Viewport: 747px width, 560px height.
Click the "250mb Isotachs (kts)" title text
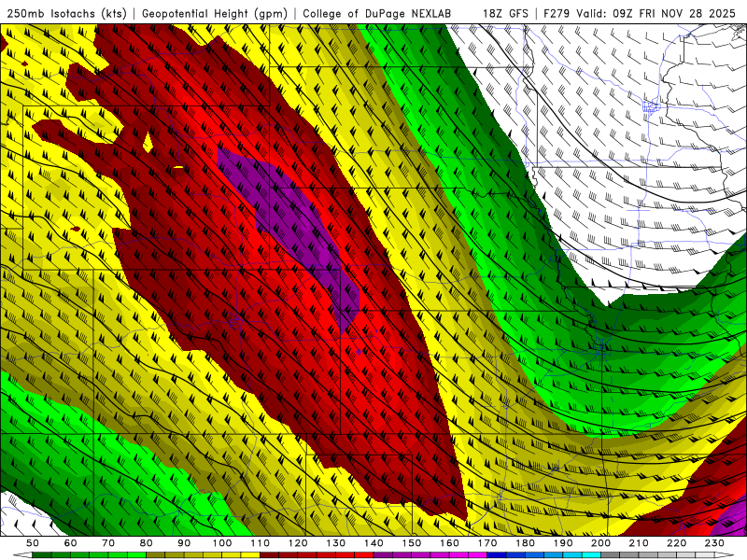[66, 14]
